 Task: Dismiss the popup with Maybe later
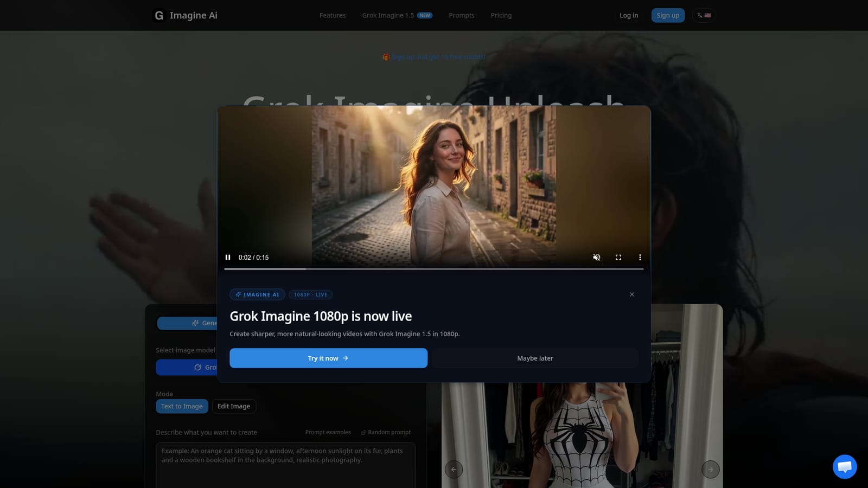535,358
